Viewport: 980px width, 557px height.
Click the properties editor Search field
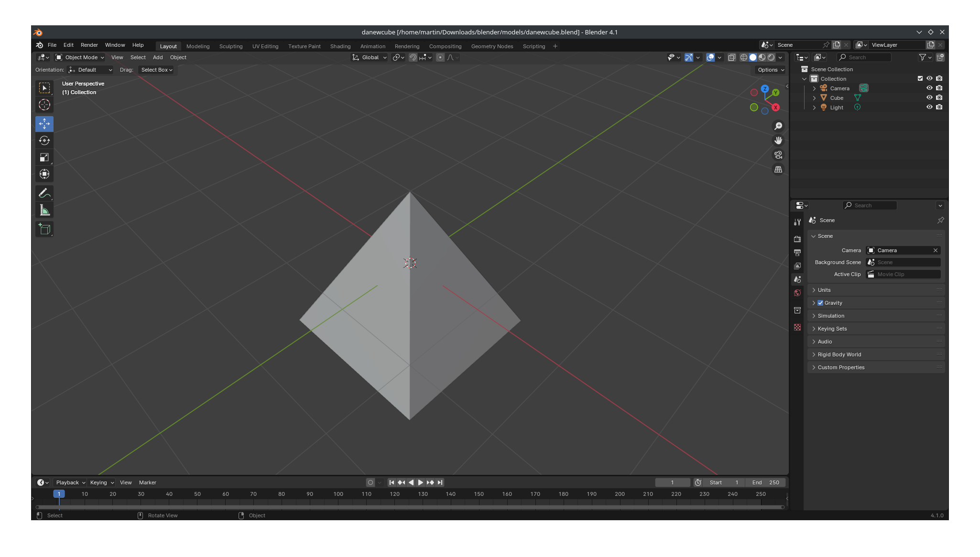coord(870,205)
